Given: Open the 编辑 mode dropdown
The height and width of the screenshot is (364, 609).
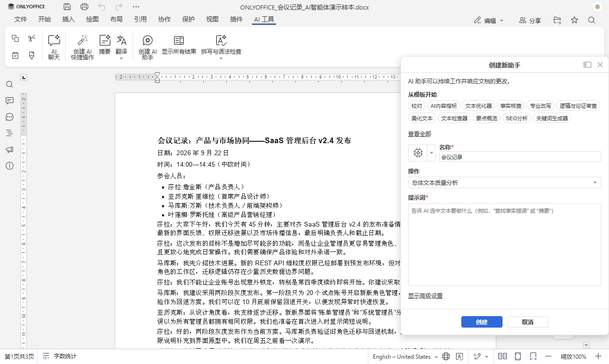Looking at the screenshot, I should (489, 21).
